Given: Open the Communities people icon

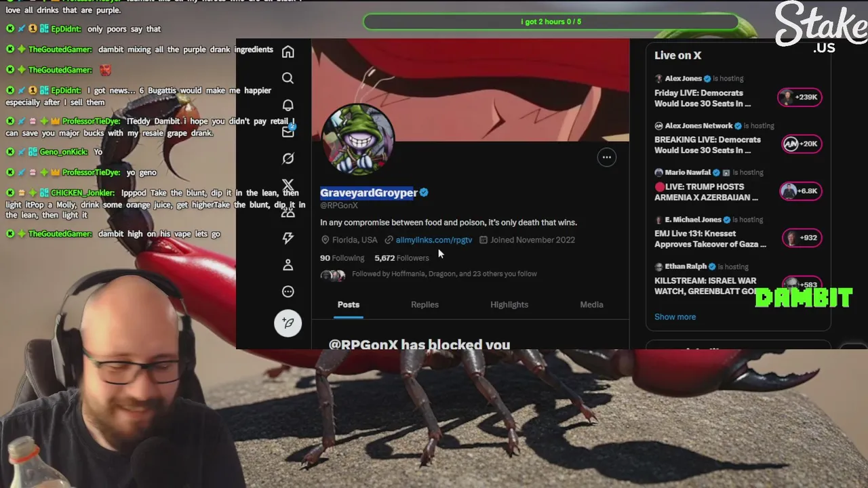Looking at the screenshot, I should click(x=288, y=211).
